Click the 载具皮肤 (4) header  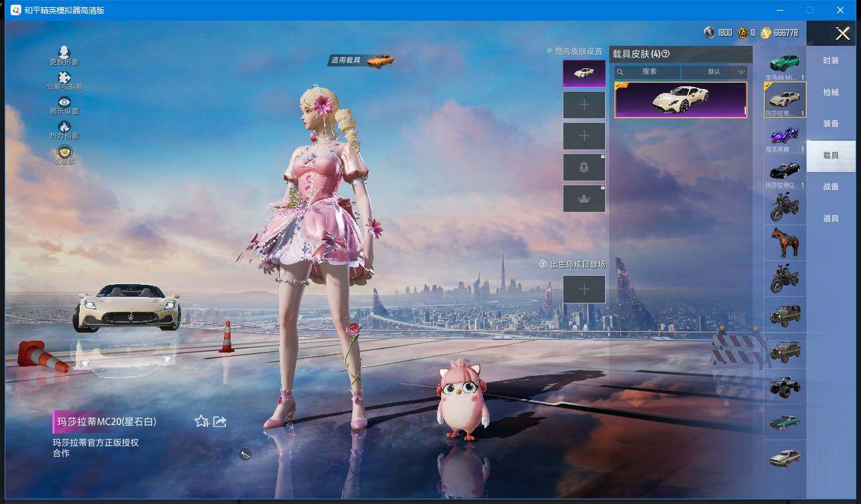[x=636, y=54]
